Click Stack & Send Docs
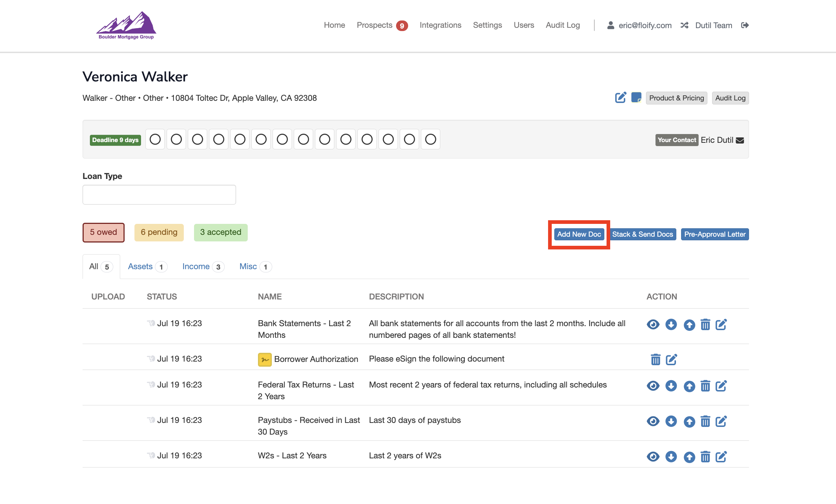The width and height of the screenshot is (836, 504). (x=643, y=234)
